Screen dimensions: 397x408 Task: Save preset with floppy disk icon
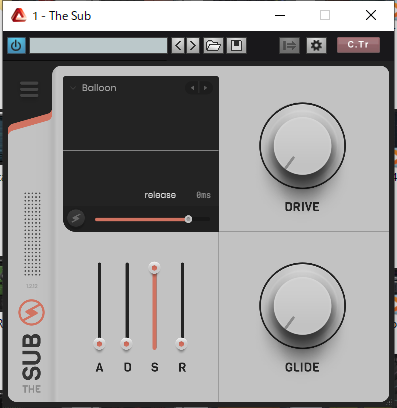pos(236,46)
